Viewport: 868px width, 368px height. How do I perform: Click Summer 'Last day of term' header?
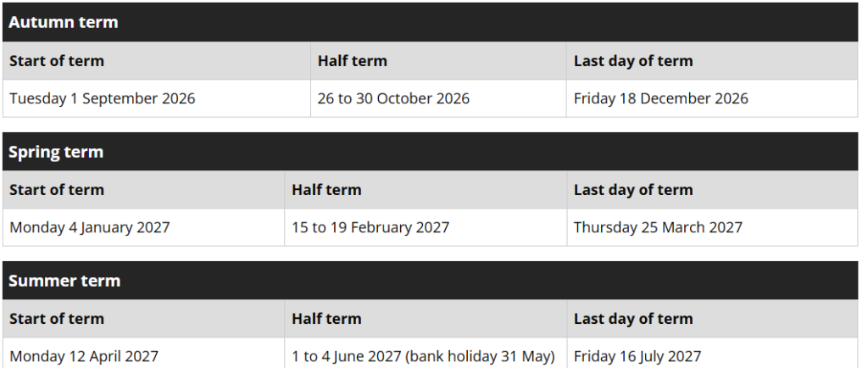pyautogui.click(x=712, y=319)
